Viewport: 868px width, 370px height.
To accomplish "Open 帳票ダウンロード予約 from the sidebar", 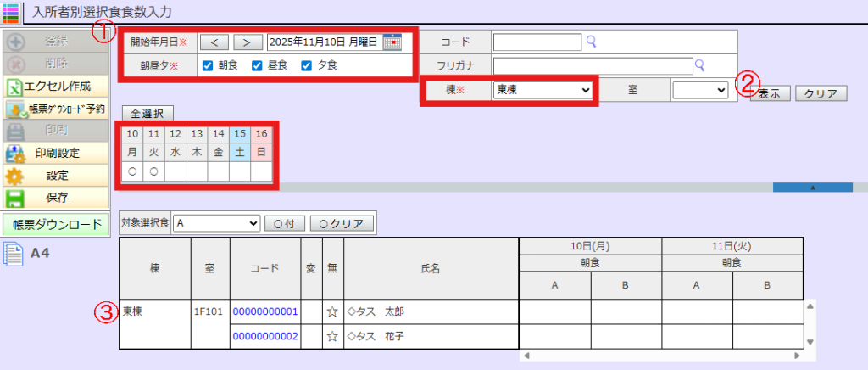I will pos(56,109).
